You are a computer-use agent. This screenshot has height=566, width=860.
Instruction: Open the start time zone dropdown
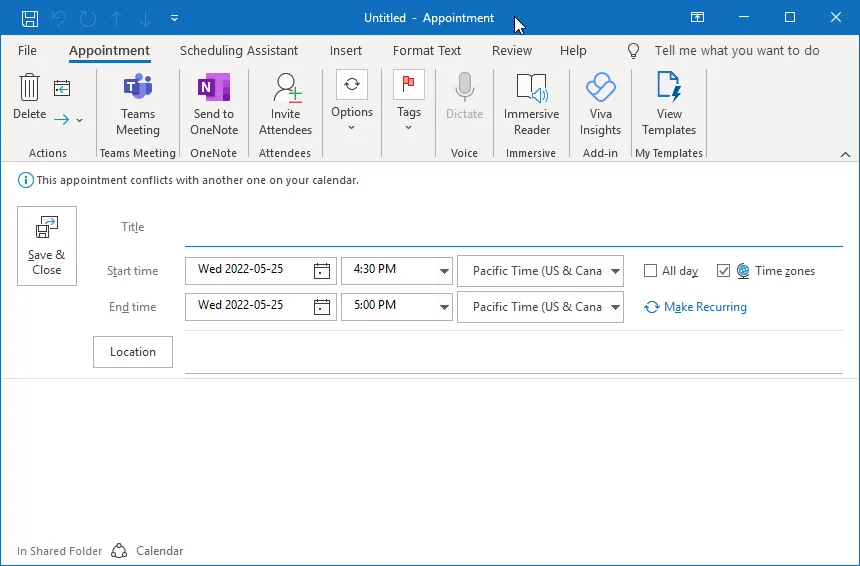coord(615,271)
